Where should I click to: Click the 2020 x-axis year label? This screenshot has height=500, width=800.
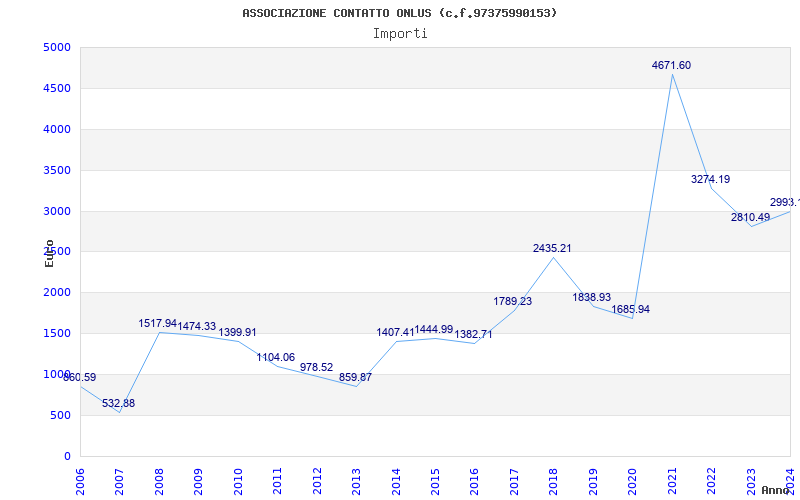click(x=632, y=482)
